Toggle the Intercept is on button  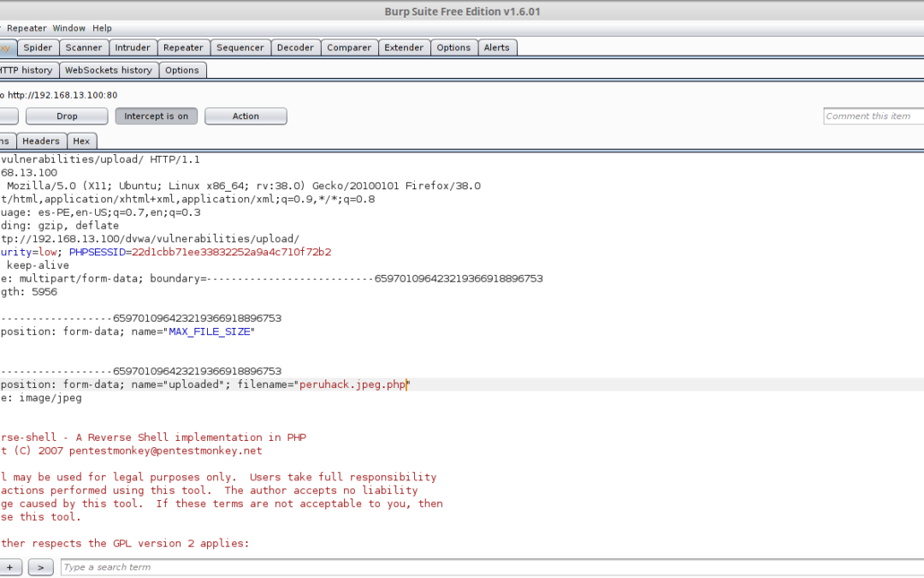pyautogui.click(x=157, y=116)
